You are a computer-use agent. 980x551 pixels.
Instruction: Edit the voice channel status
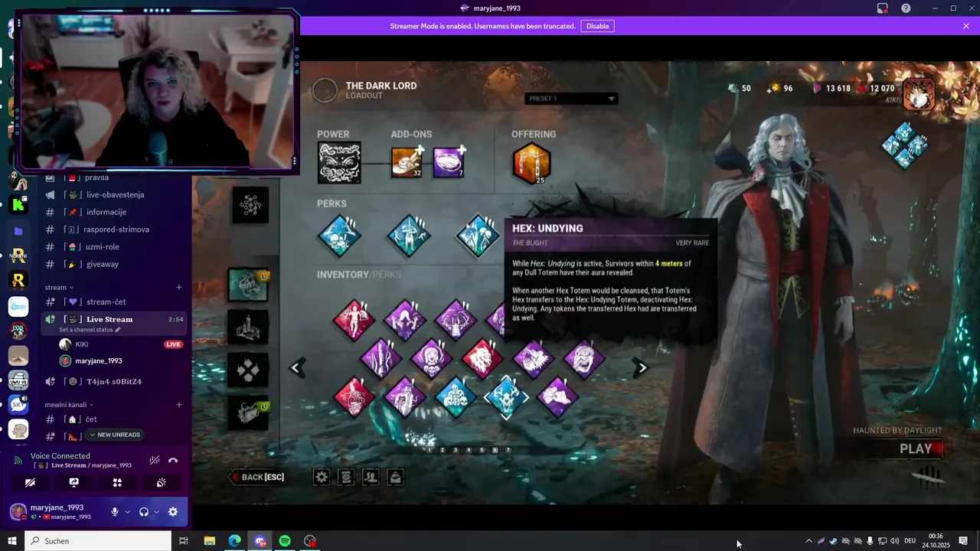[90, 330]
